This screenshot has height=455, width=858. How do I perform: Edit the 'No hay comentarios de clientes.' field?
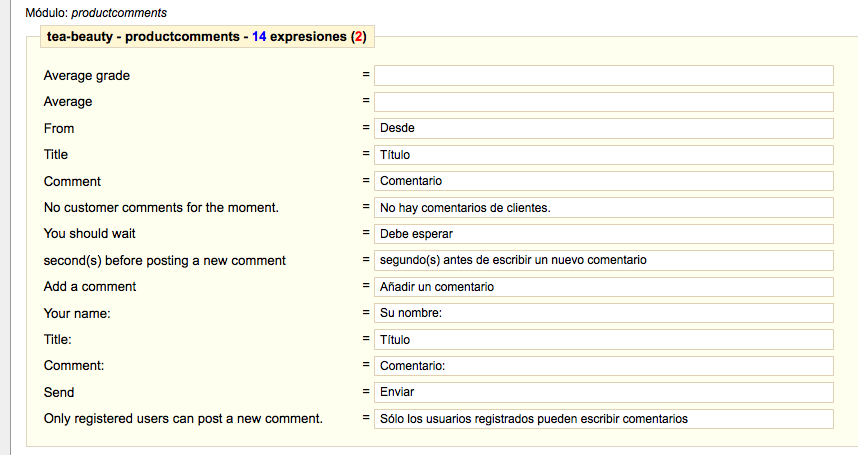(x=603, y=207)
